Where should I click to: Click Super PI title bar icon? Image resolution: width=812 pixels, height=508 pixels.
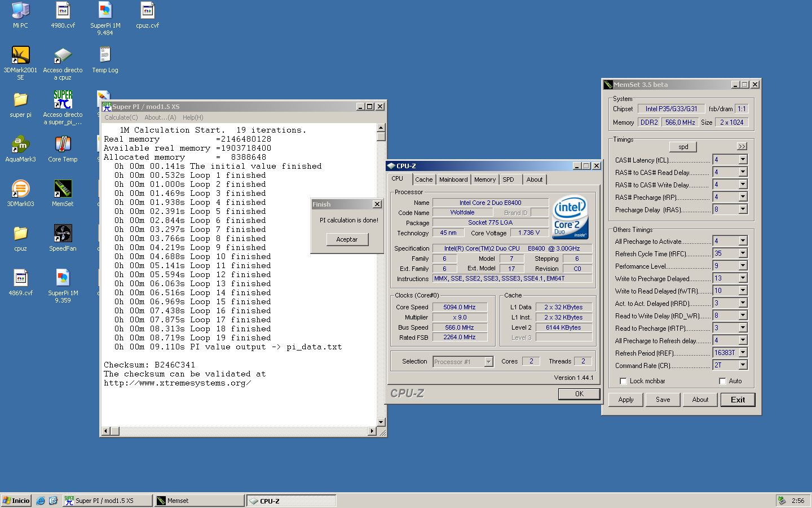pyautogui.click(x=107, y=106)
